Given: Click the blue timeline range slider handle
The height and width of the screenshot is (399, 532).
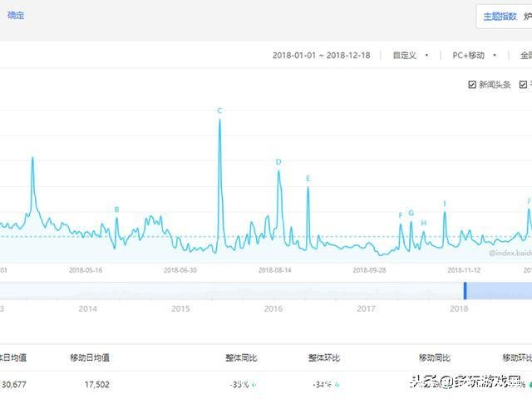Looking at the screenshot, I should point(465,291).
